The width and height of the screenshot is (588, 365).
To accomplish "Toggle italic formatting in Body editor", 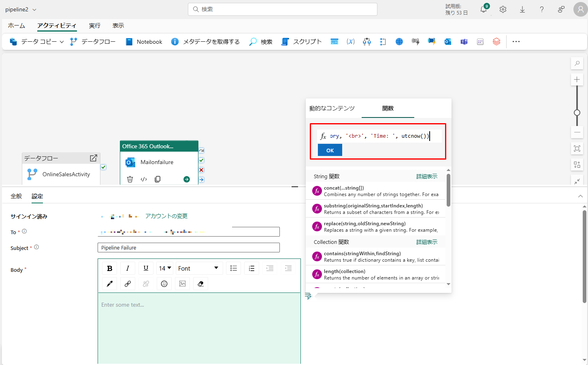I will pos(128,268).
